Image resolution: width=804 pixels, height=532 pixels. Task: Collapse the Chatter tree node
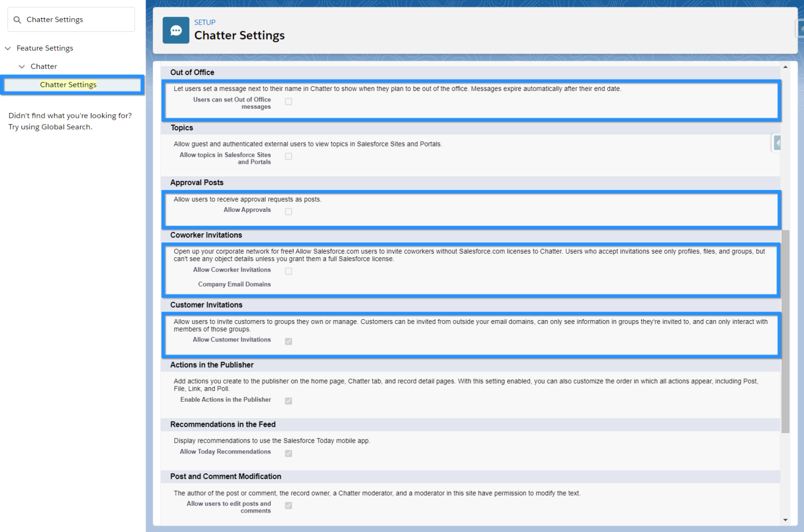click(x=22, y=66)
